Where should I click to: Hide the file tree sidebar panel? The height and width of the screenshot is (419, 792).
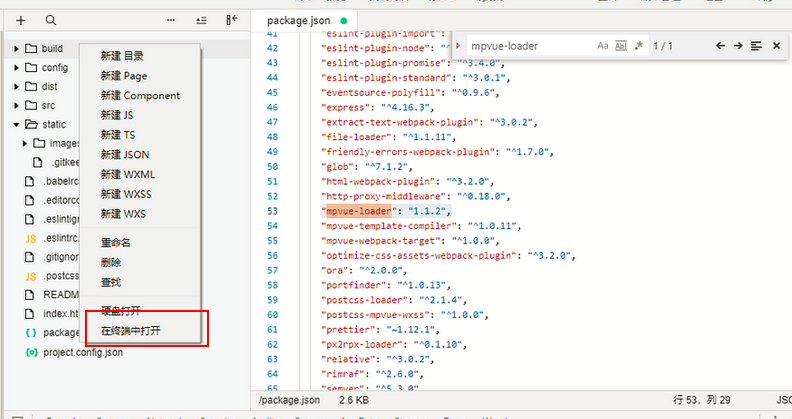point(231,20)
